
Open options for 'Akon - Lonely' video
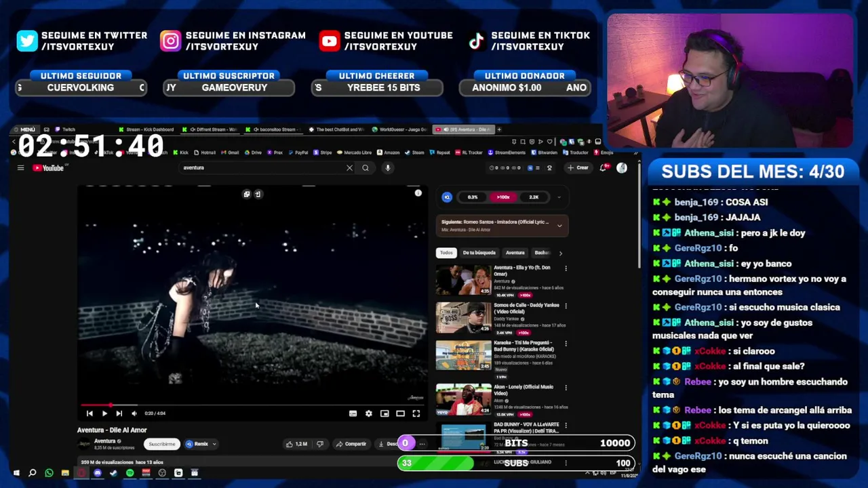pos(566,388)
